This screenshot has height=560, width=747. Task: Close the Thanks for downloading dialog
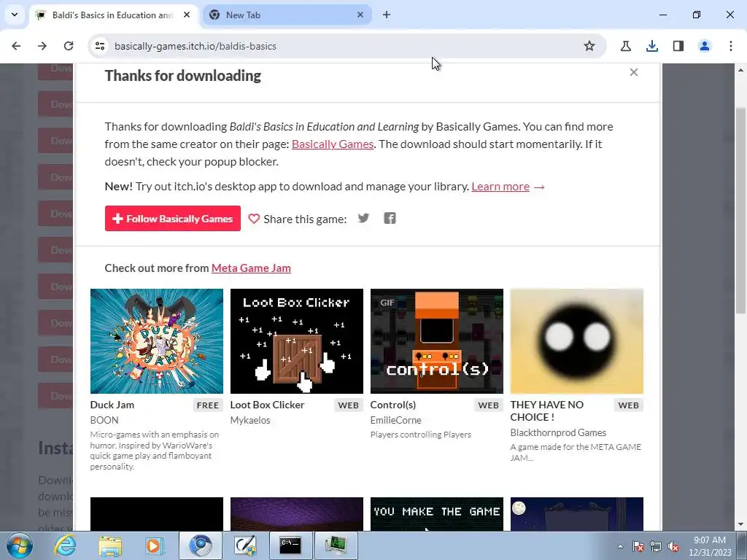pos(634,72)
